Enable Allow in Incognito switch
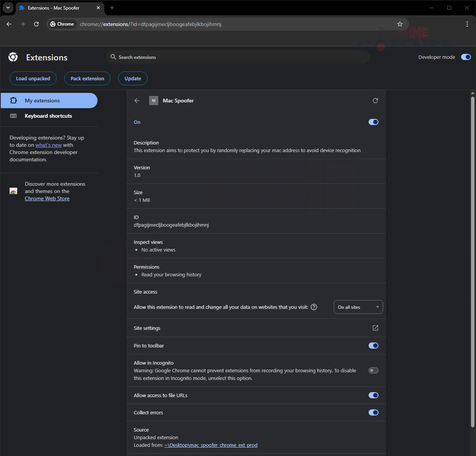 coord(373,370)
